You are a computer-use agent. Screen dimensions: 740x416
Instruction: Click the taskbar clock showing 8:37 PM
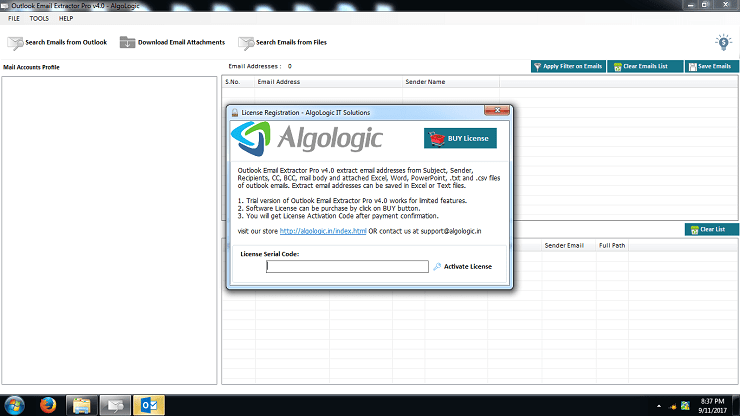tap(713, 406)
